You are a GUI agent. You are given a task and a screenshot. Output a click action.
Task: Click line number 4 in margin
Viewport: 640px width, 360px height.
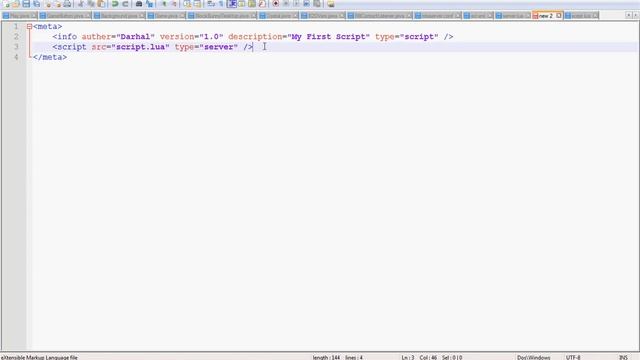point(16,57)
